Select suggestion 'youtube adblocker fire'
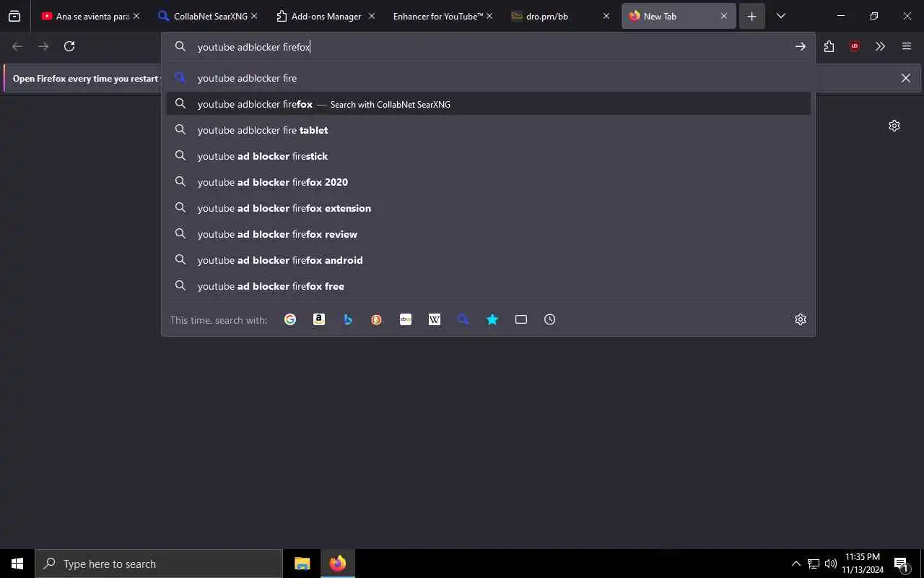Viewport: 924px width, 578px height. 488,78
